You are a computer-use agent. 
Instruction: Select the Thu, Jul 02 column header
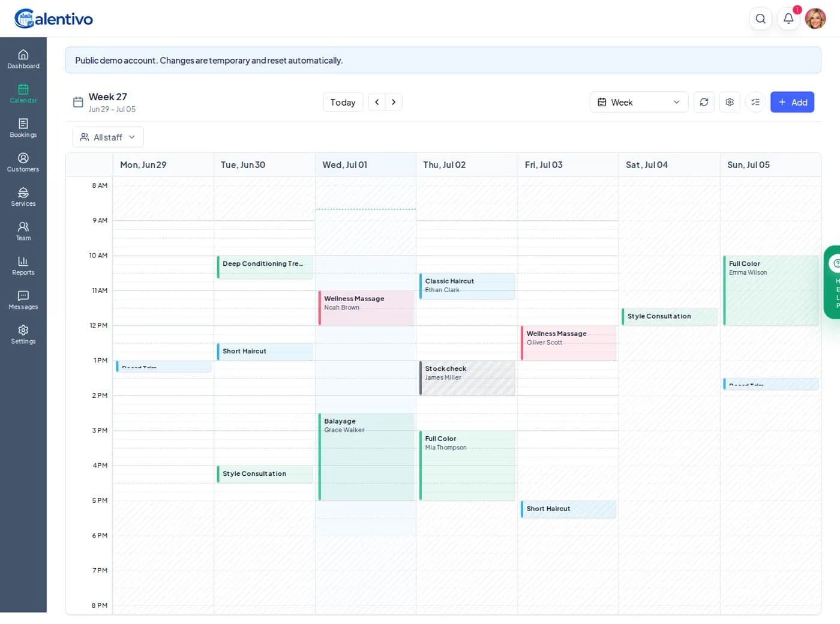467,164
